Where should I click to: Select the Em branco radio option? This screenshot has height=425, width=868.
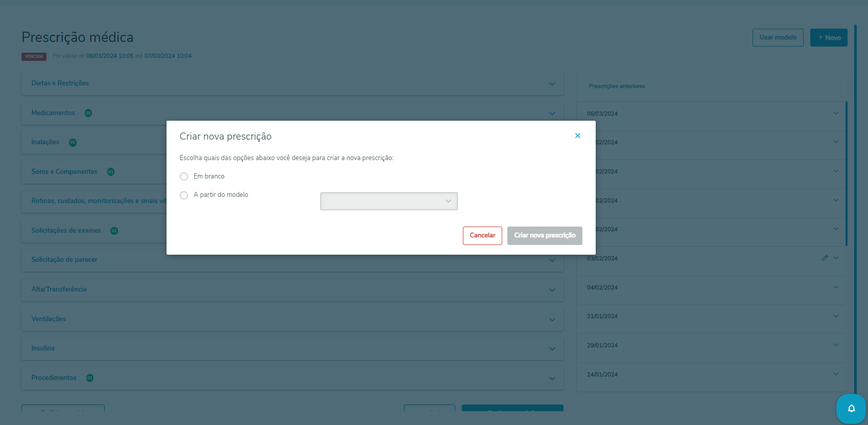(184, 176)
